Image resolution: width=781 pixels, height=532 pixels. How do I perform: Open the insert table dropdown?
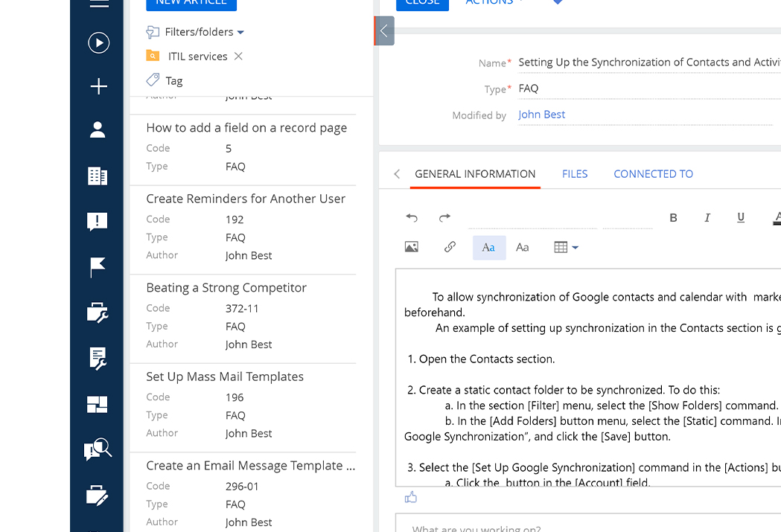click(x=566, y=247)
